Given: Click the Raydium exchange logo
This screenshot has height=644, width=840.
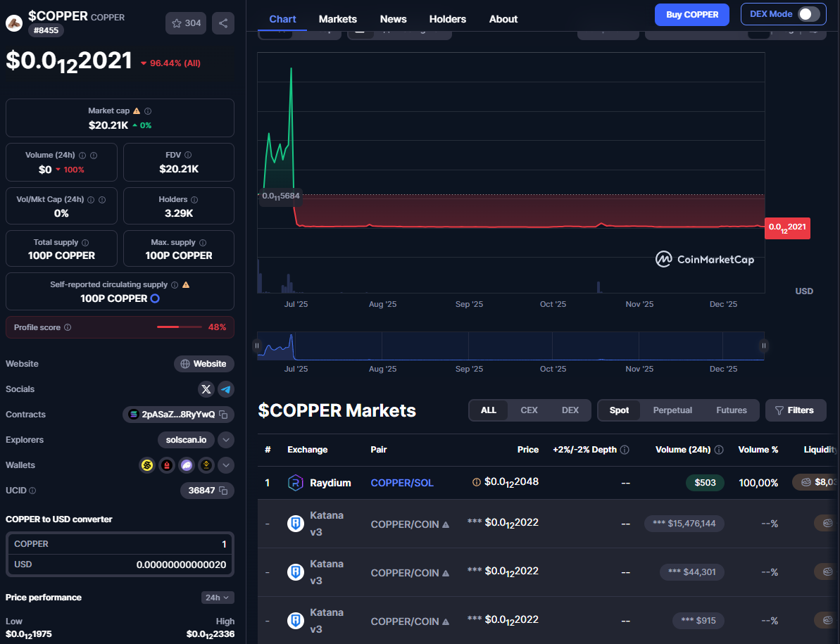Looking at the screenshot, I should [295, 483].
